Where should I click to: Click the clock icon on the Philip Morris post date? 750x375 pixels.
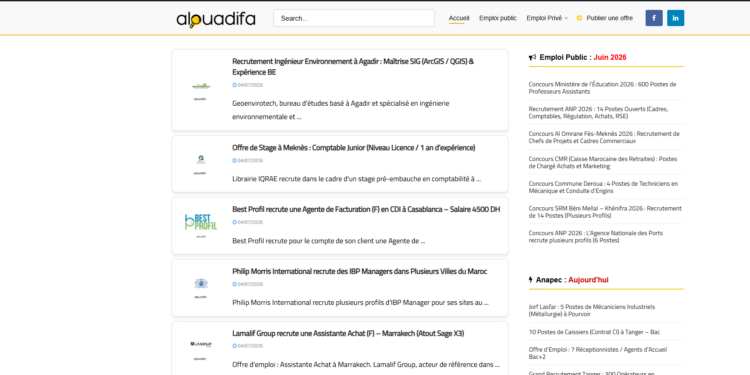[234, 284]
